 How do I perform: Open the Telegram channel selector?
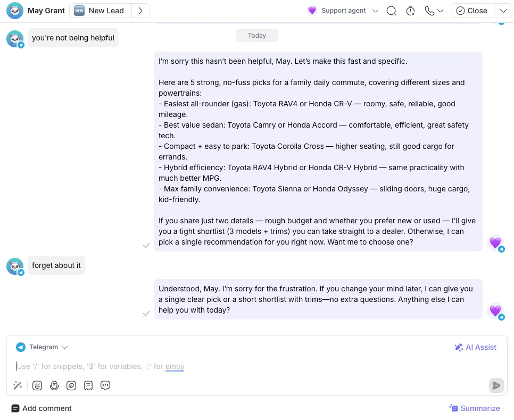(x=42, y=347)
